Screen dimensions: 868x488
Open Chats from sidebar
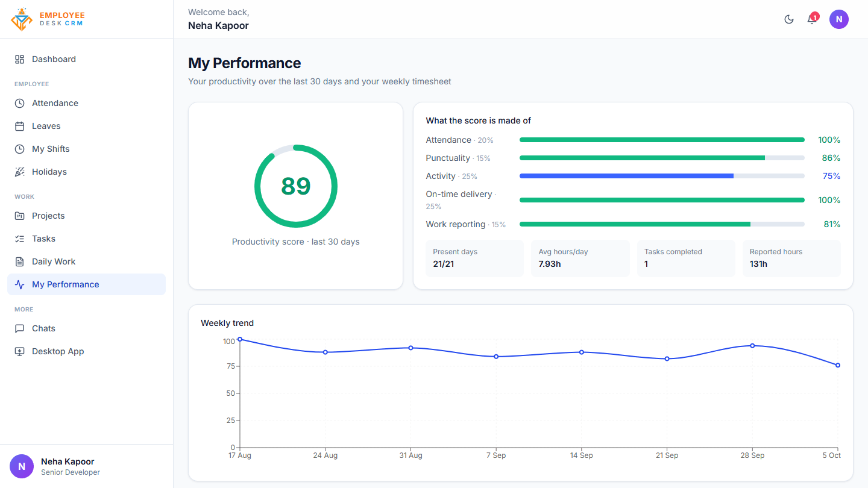(86, 328)
